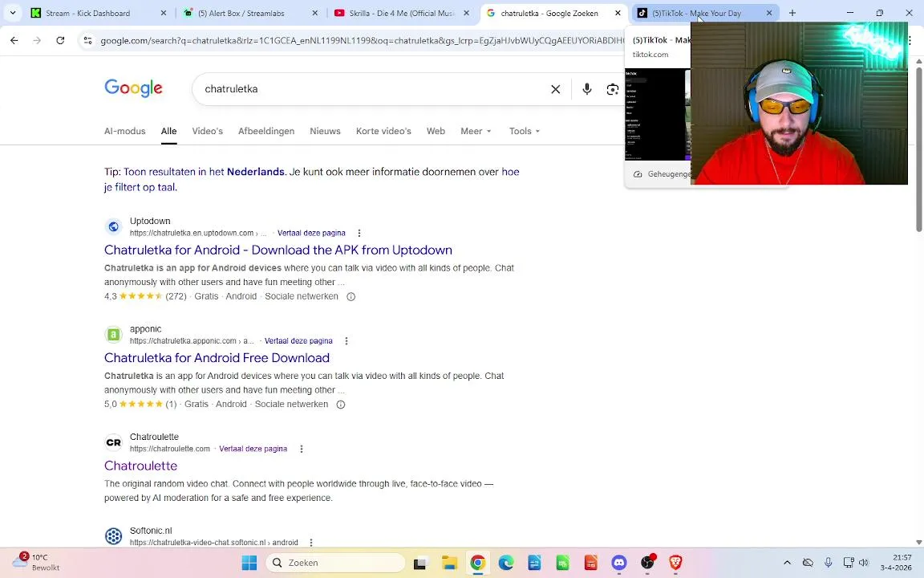Click the page vertical scrollbar thumb
This screenshot has height=578, width=924.
(918, 149)
